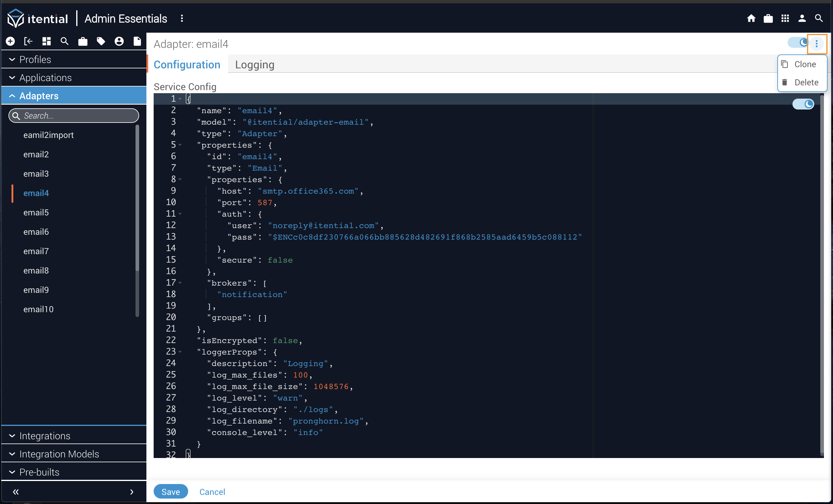Click the adapter's three-dot more menu button
This screenshot has width=833, height=504.
pos(816,44)
